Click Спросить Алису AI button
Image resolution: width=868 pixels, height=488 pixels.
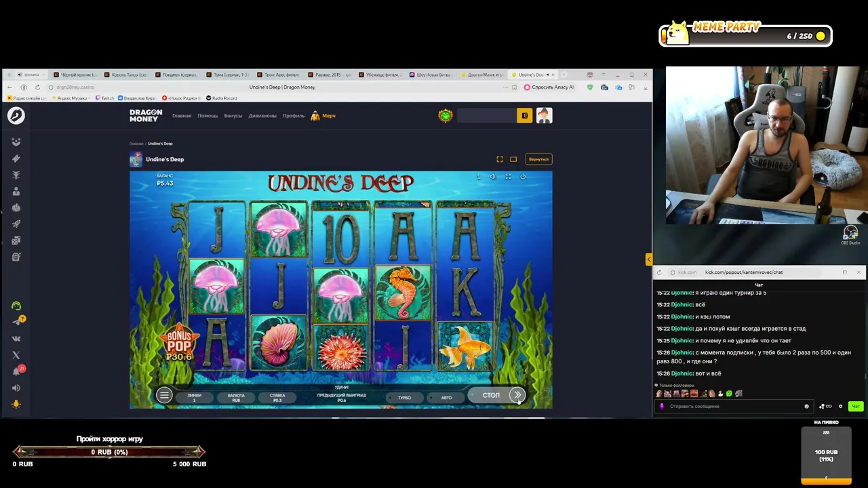point(549,87)
